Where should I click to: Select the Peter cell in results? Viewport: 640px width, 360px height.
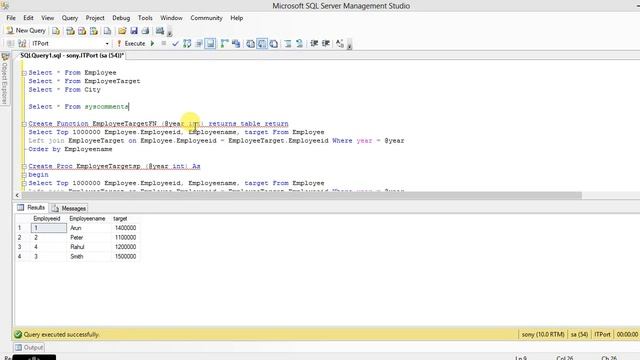click(x=89, y=238)
